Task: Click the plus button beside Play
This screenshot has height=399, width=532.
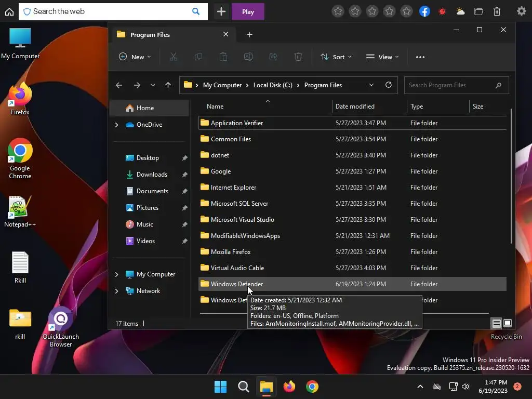Action: 221,11
